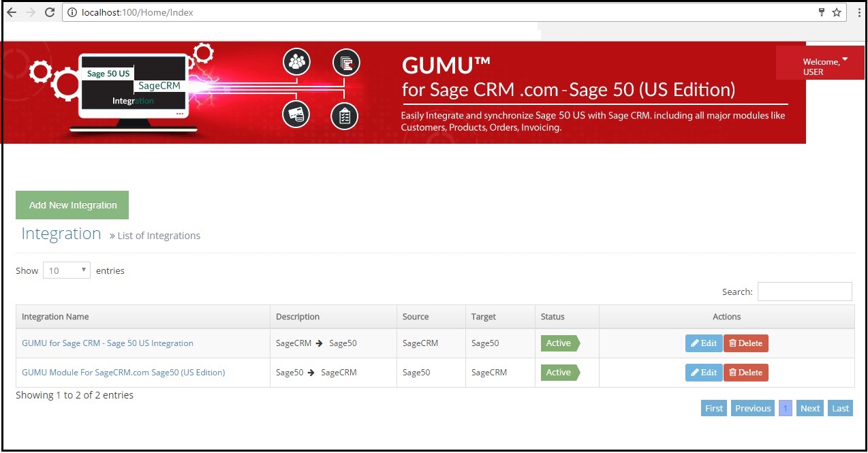Bookmark this page with the star icon
The image size is (868, 453).
point(837,12)
